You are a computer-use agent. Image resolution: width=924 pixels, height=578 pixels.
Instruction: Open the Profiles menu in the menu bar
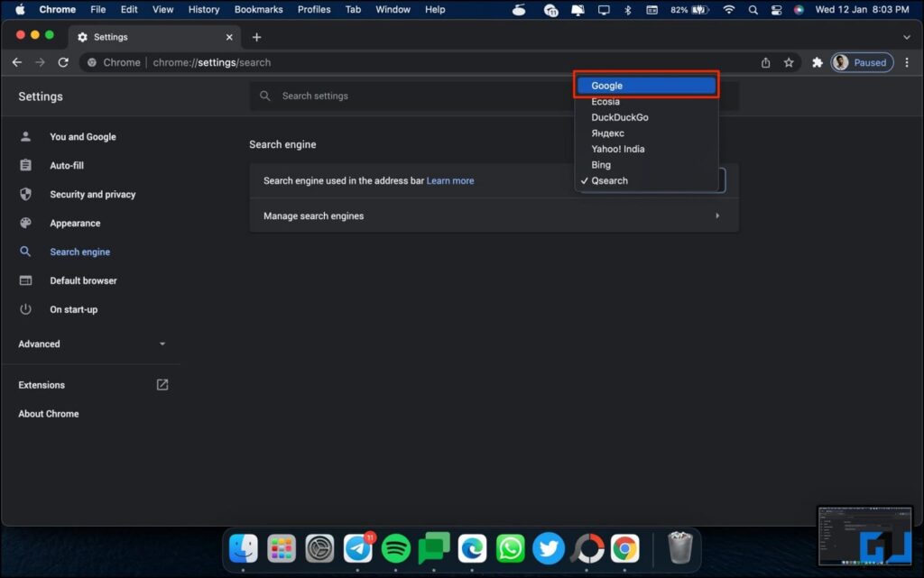coord(314,9)
